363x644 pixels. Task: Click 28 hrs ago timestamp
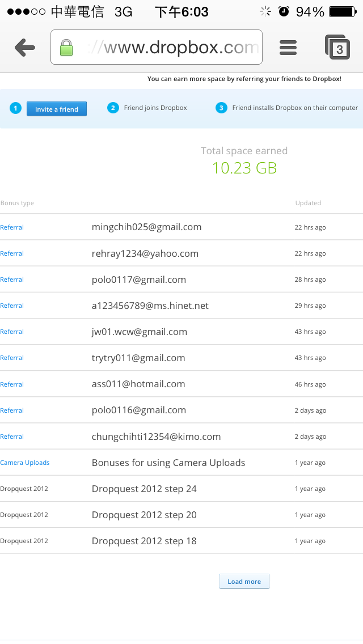click(310, 279)
